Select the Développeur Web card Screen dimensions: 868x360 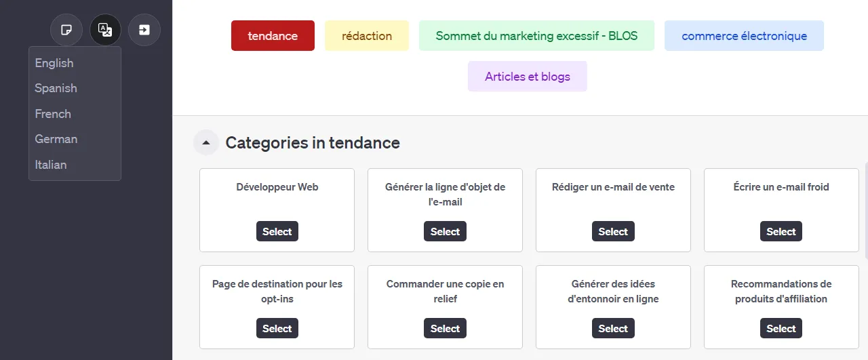point(277,232)
